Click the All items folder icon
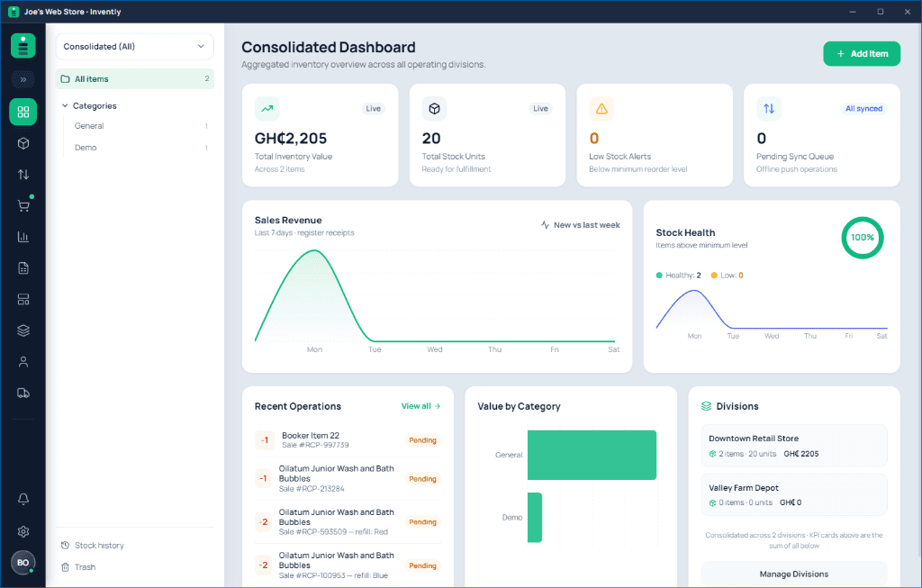The height and width of the screenshot is (588, 922). point(65,79)
